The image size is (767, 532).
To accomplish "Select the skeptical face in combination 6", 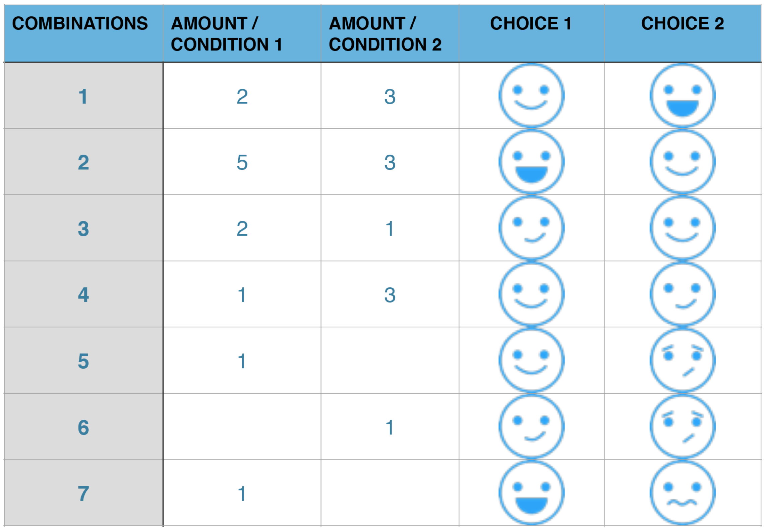I will (x=682, y=426).
